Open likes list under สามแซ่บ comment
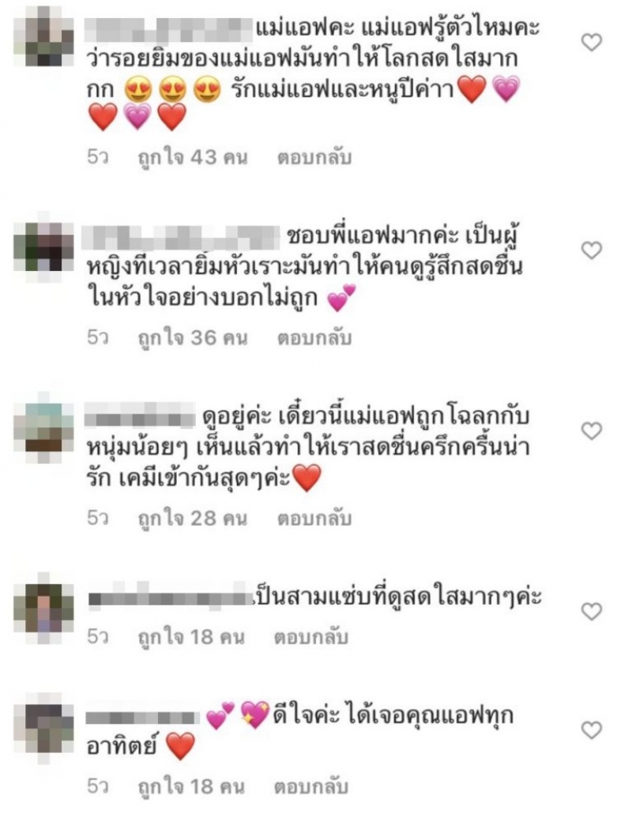632x840 pixels. point(191,637)
